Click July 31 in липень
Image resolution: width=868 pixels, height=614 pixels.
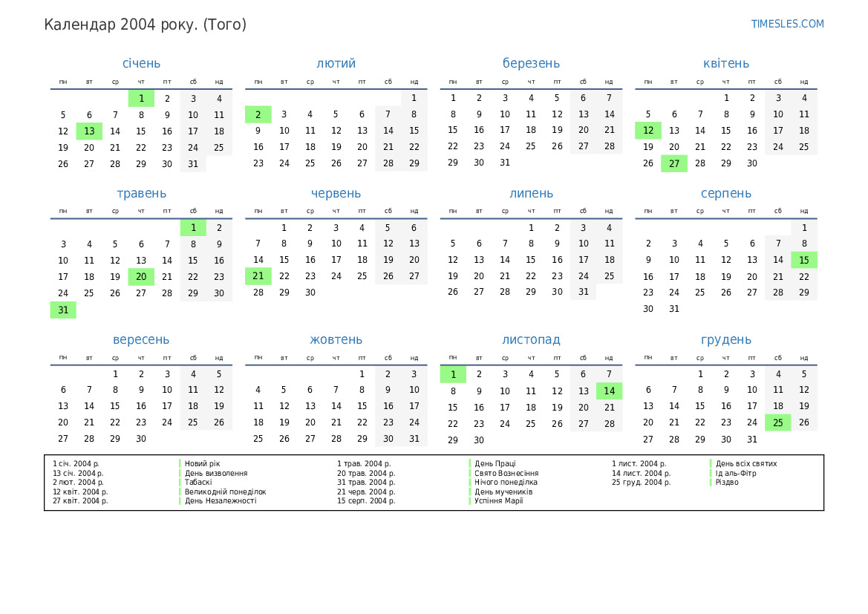click(x=583, y=292)
